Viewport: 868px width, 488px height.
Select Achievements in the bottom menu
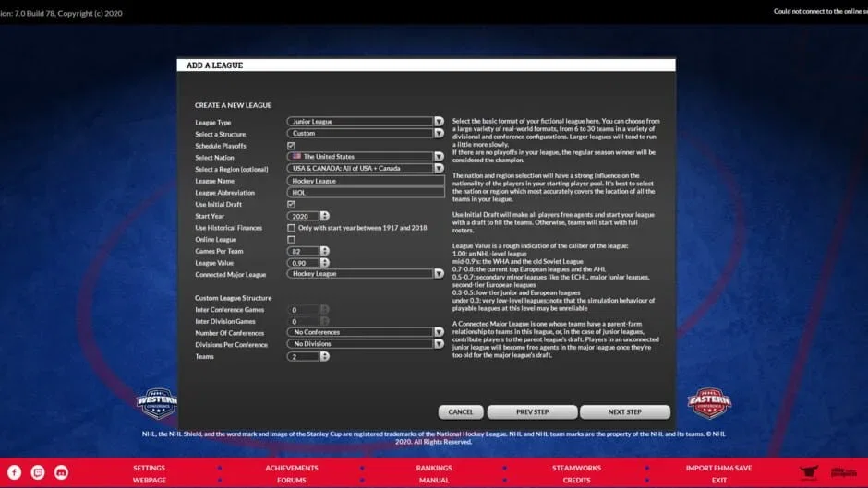pyautogui.click(x=292, y=468)
